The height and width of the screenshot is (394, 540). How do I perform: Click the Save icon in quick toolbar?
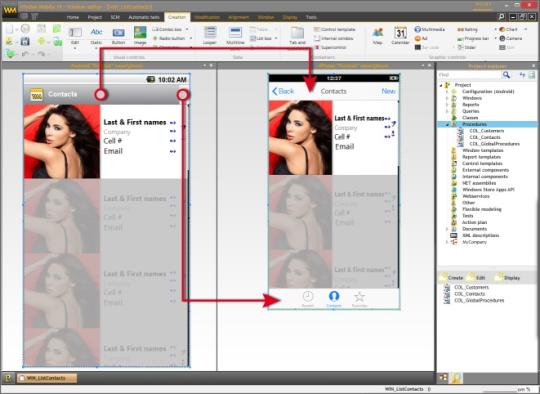tap(25, 42)
